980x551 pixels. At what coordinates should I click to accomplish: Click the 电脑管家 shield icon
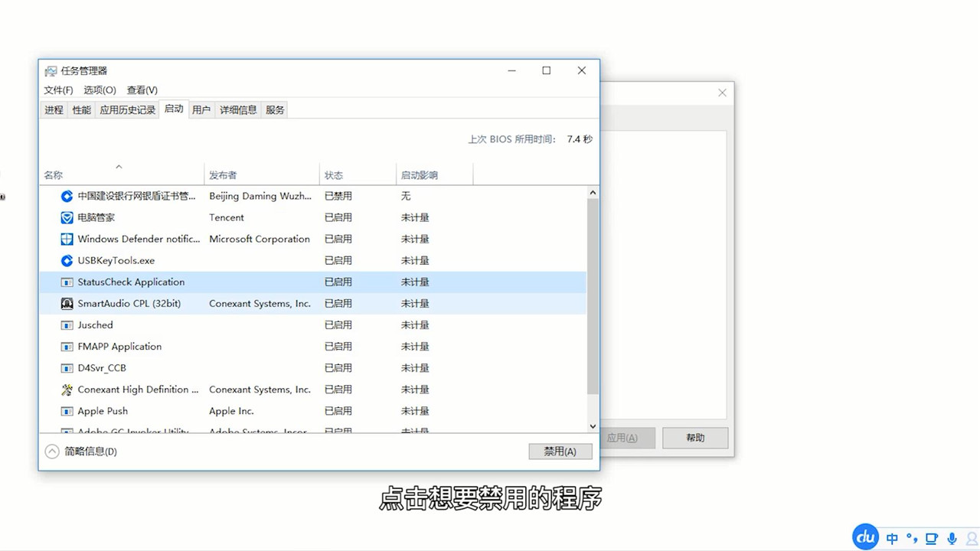[67, 217]
